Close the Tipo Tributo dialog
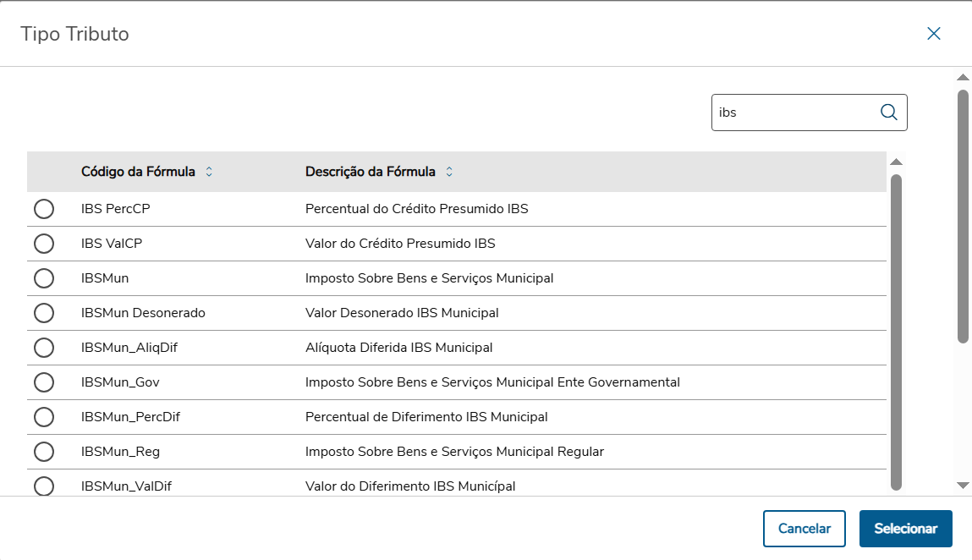The height and width of the screenshot is (560, 972). tap(934, 34)
